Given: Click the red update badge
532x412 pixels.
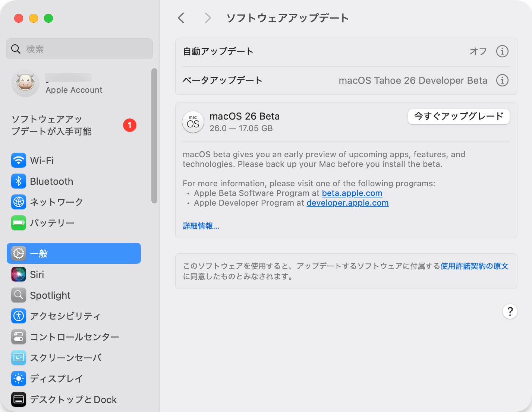Looking at the screenshot, I should (130, 125).
